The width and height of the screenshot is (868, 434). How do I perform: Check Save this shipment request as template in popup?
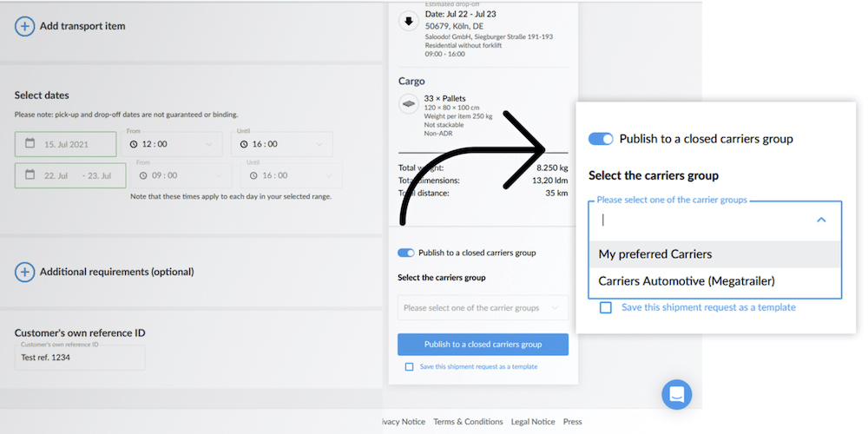[606, 307]
